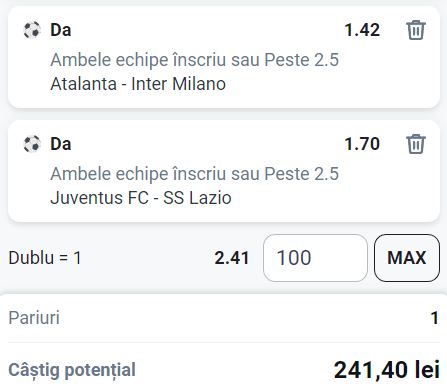Click the Pariuri count value 1
This screenshot has width=447, height=384.
[x=434, y=318]
